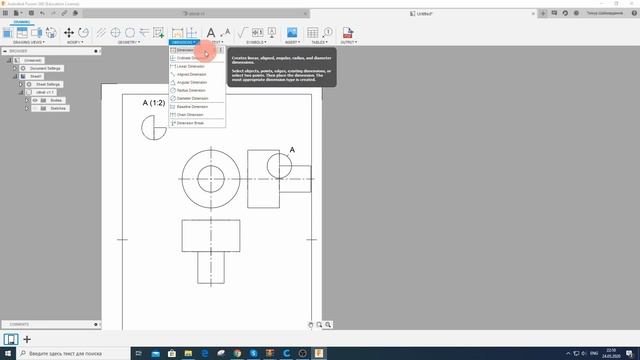
Task: Select the Detail View tool
Action: (x=51, y=33)
